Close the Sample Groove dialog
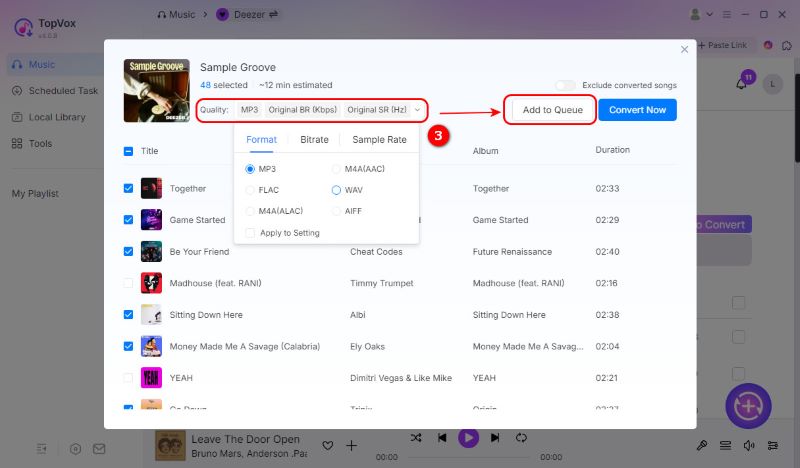The image size is (800, 468). pos(684,50)
